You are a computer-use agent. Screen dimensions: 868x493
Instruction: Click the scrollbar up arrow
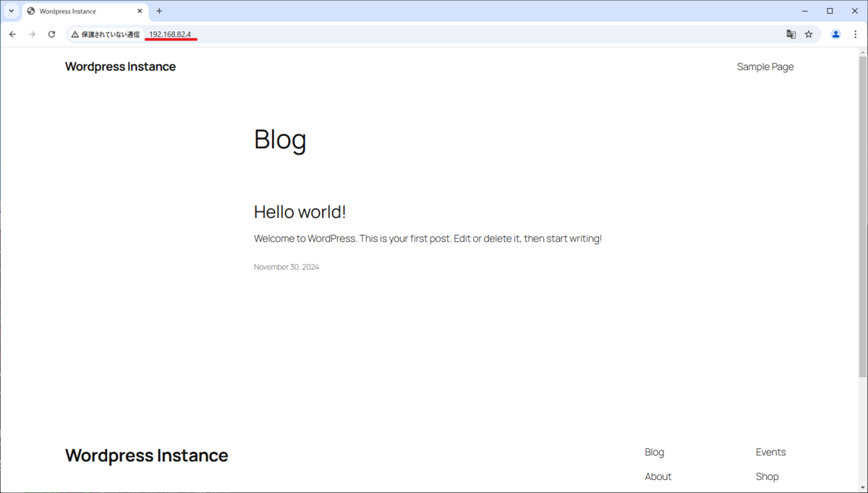(862, 52)
